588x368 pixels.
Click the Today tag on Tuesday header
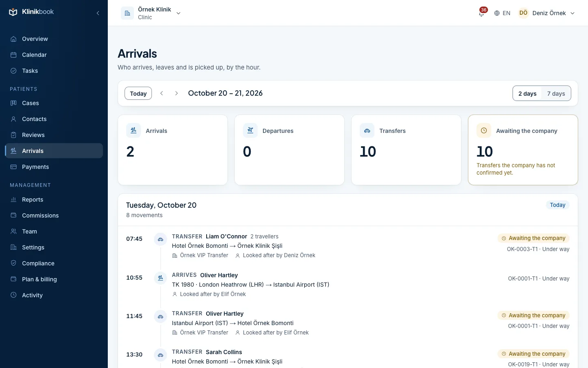[558, 205]
